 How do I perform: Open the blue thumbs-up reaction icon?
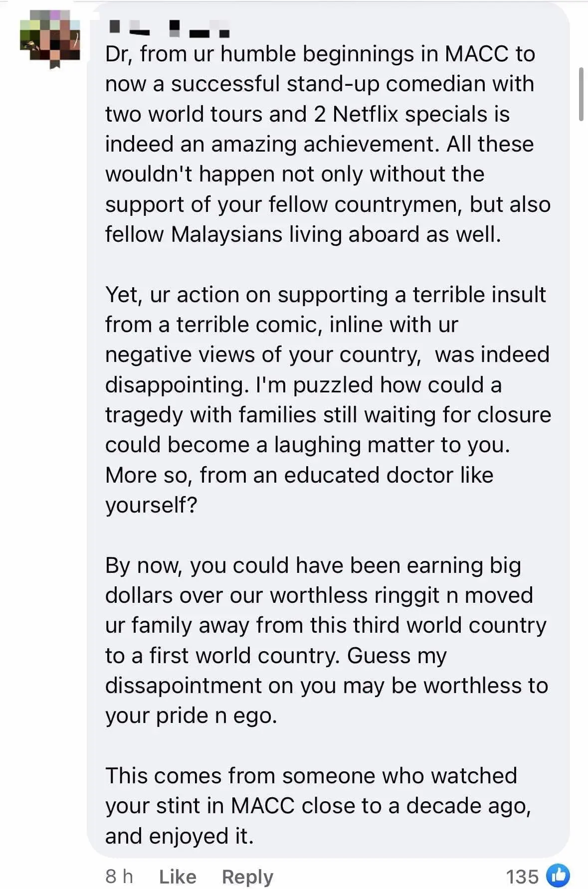point(558,875)
